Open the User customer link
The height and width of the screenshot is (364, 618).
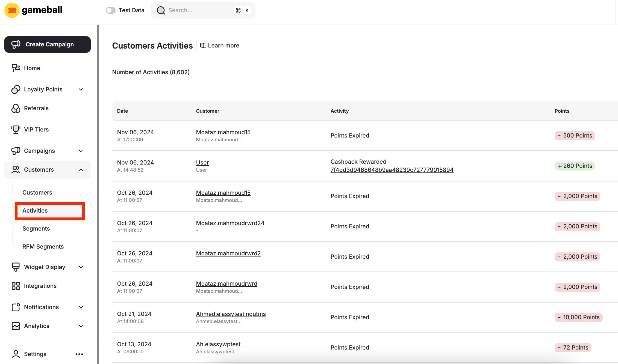click(x=202, y=162)
